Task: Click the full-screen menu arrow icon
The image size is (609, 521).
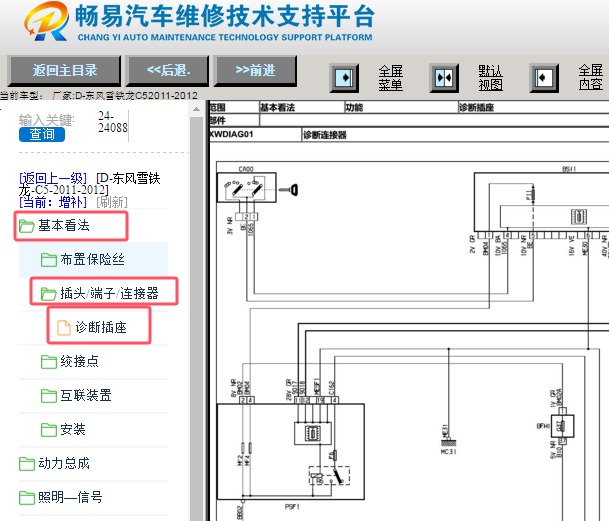Action: 344,78
